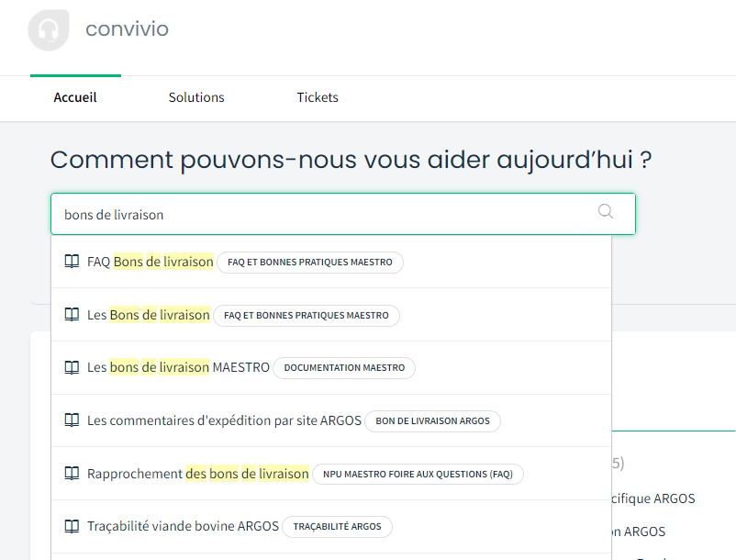Open Rapprochement des bons de livraison article

pyautogui.click(x=198, y=474)
